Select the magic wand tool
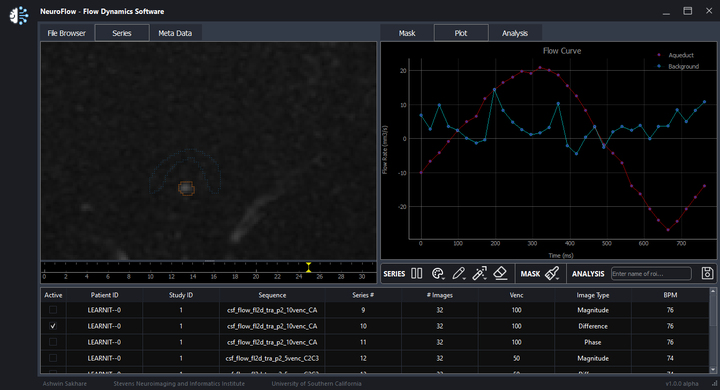The height and width of the screenshot is (390, 720). click(x=479, y=273)
